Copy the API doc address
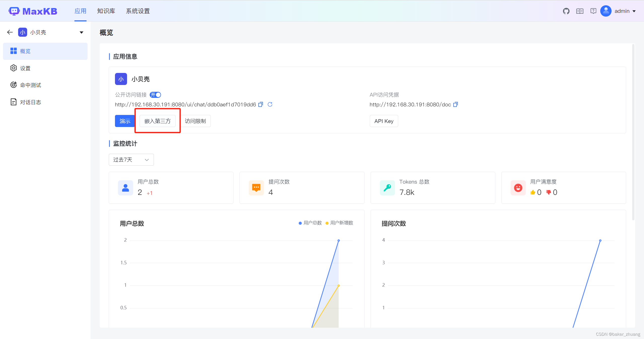 455,104
